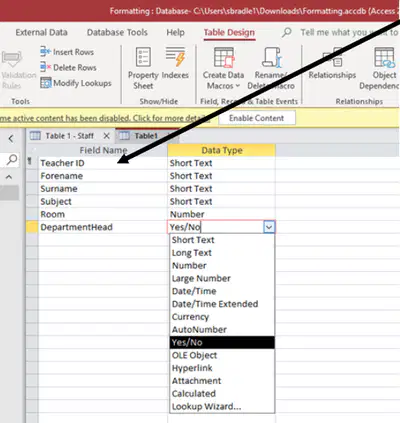Click the Validation Rules icon

click(x=12, y=59)
